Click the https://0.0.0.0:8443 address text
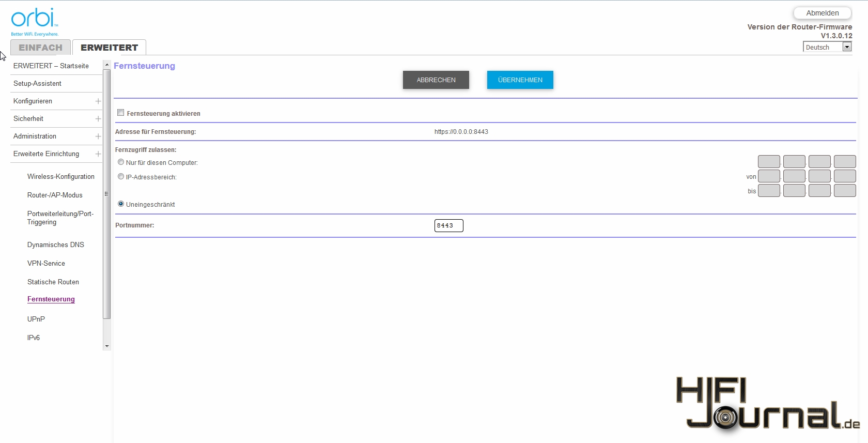The image size is (868, 443). (461, 132)
